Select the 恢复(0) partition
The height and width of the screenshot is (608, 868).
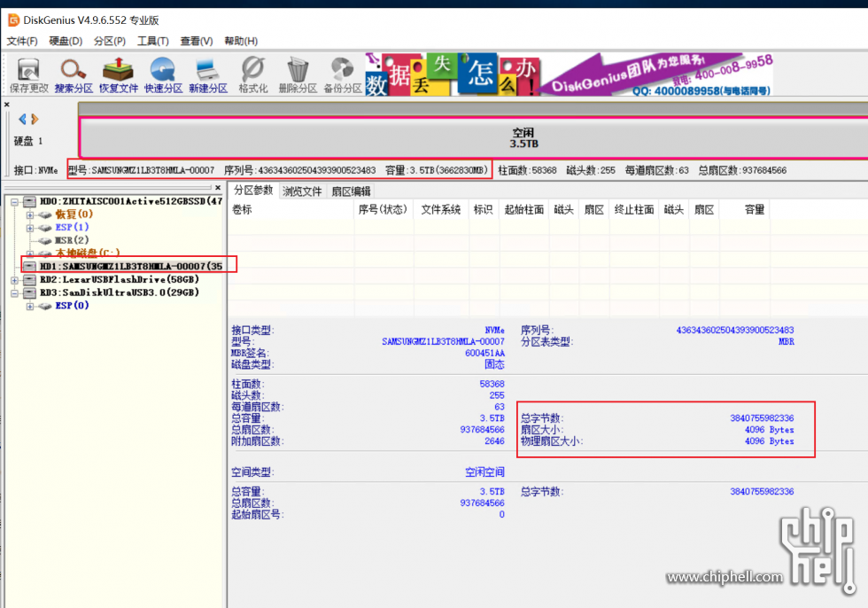point(74,214)
